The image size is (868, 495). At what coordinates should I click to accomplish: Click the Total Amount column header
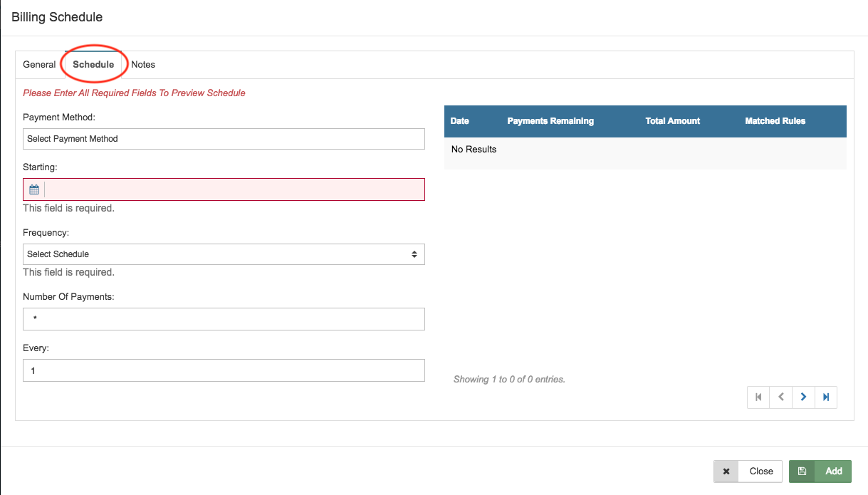[673, 121]
